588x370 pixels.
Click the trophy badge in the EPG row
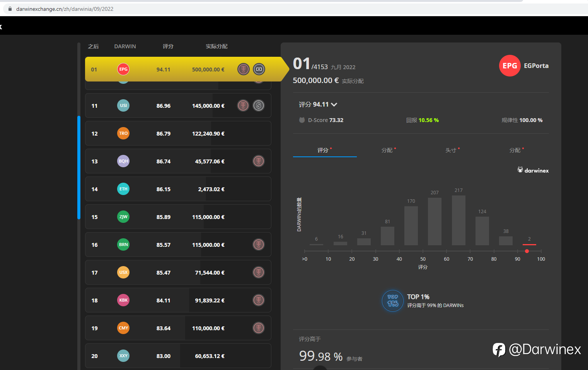coord(243,69)
